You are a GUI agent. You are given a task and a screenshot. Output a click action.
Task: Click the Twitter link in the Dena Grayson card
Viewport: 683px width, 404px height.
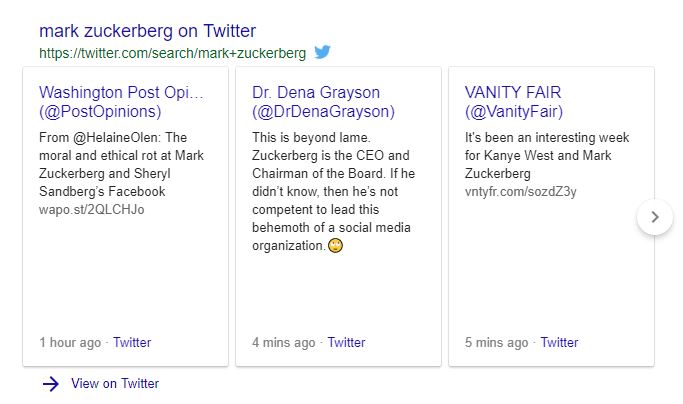pos(346,342)
